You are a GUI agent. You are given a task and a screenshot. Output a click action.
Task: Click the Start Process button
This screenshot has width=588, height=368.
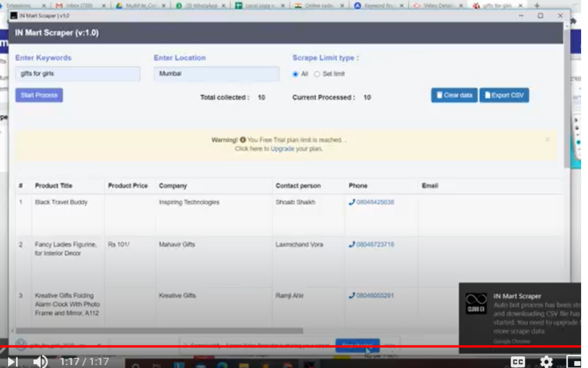tap(39, 95)
